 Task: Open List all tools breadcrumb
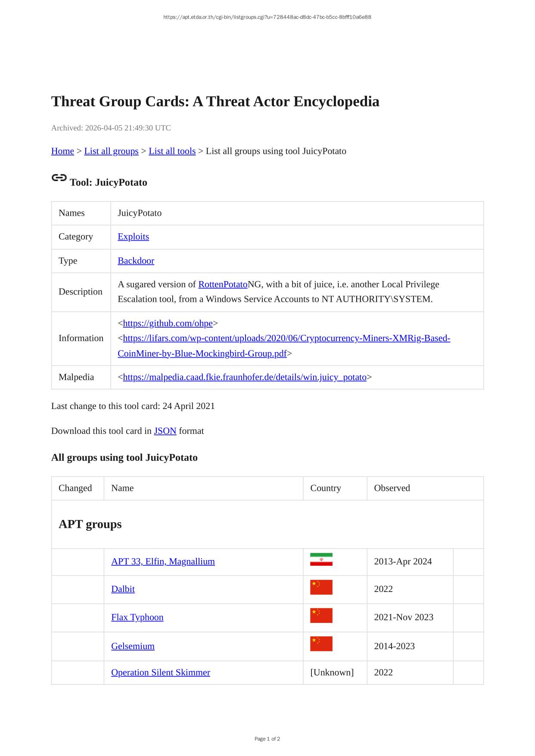point(172,151)
